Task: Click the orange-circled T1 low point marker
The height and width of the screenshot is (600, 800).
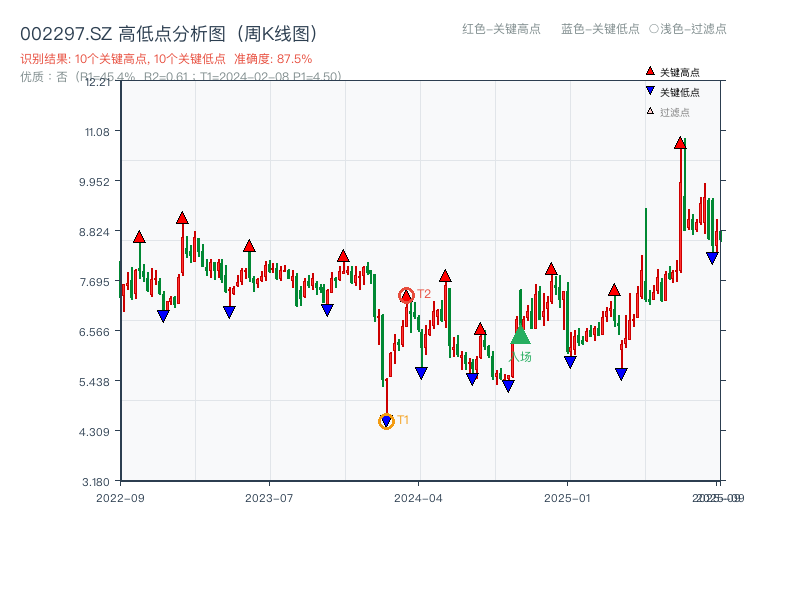Action: pos(386,422)
